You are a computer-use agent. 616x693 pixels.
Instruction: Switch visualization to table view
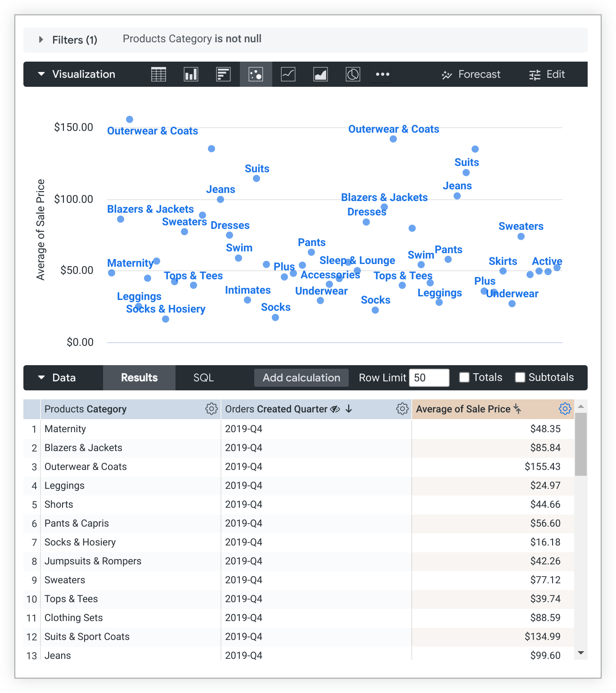[158, 74]
